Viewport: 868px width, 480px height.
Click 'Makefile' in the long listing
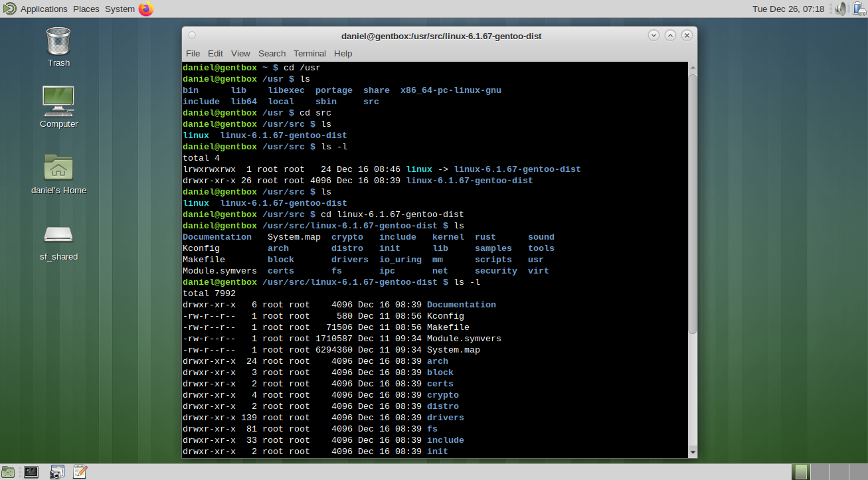[x=448, y=327]
